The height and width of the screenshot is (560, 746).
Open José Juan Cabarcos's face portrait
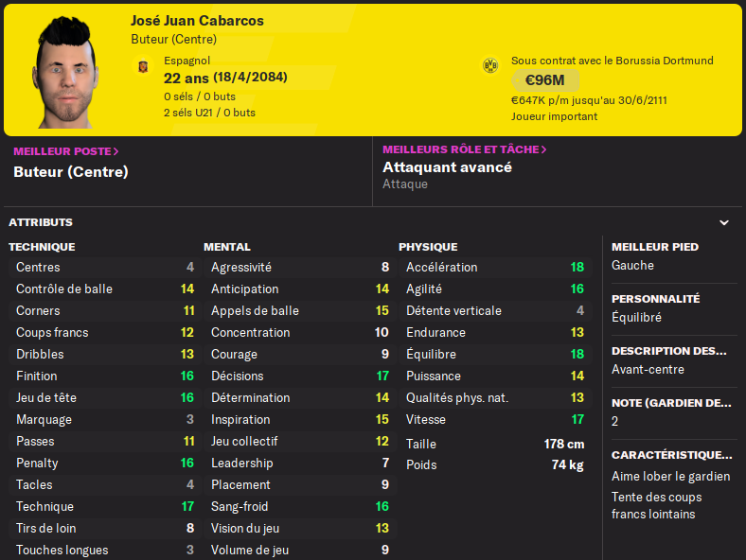[68, 72]
